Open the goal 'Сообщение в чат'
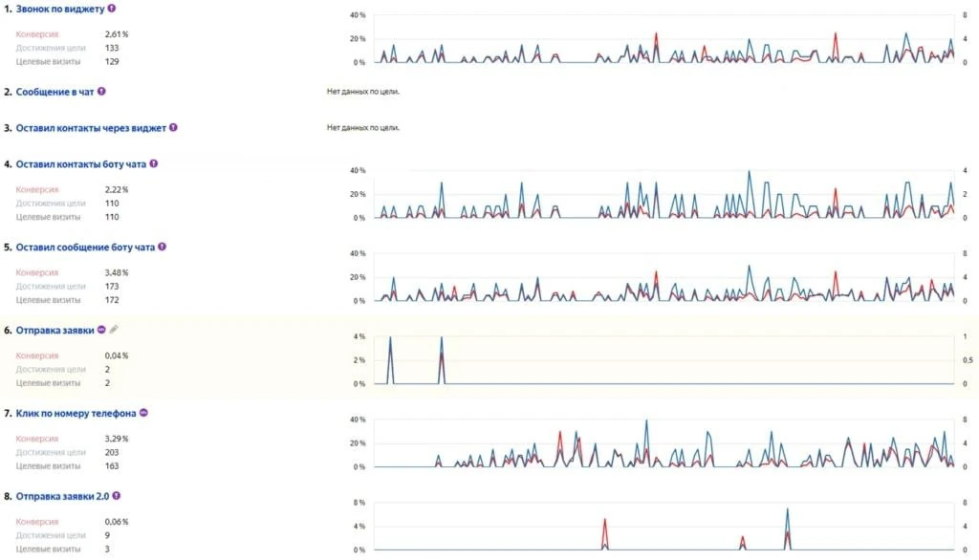This screenshot has width=979, height=560. tap(54, 92)
